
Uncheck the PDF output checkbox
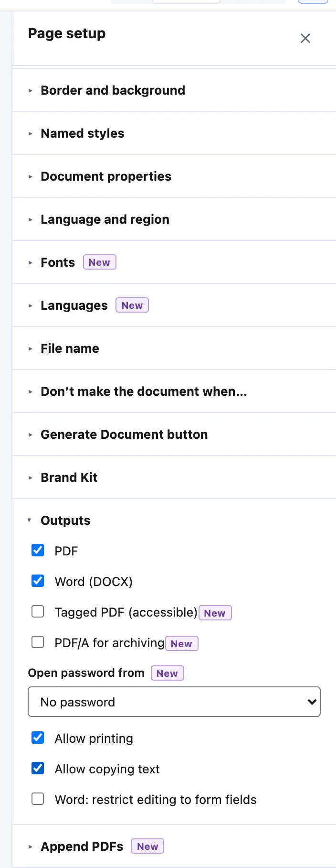38,550
